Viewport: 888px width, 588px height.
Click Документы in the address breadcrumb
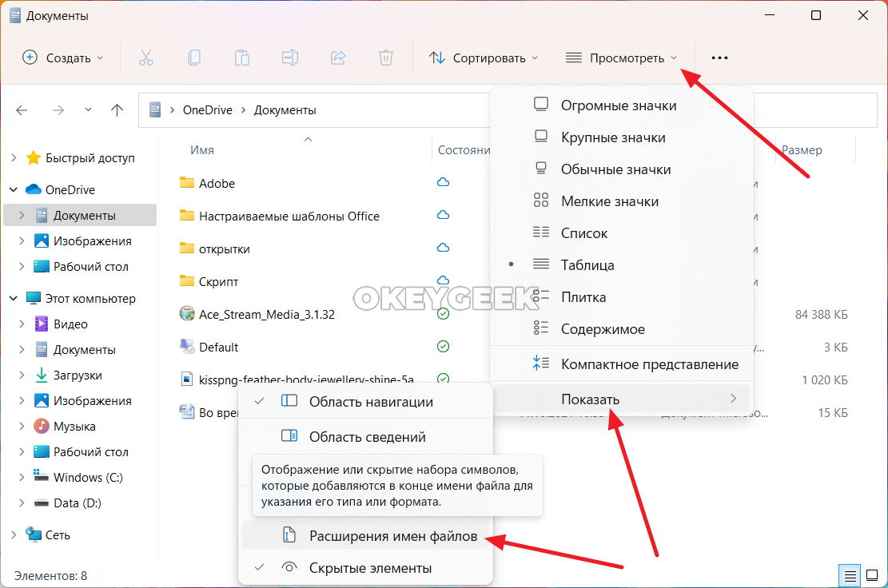[x=285, y=109]
